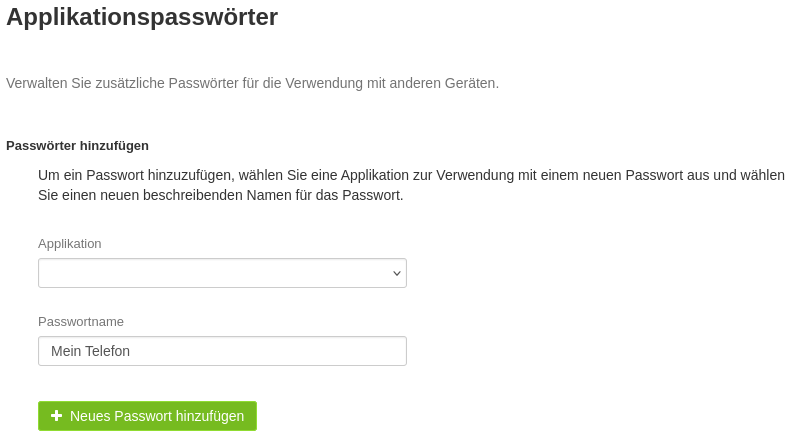This screenshot has width=791, height=432.
Task: Click the Neues Passwort hinzufügen button
Action: point(147,416)
